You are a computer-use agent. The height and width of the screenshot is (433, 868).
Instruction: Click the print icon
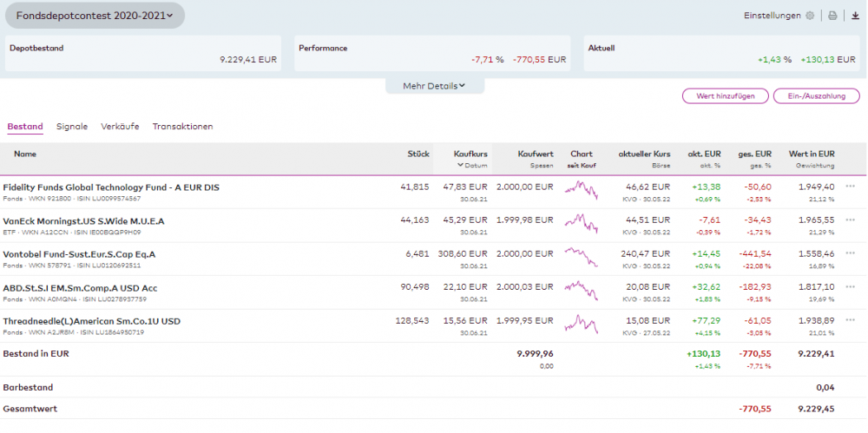[832, 16]
